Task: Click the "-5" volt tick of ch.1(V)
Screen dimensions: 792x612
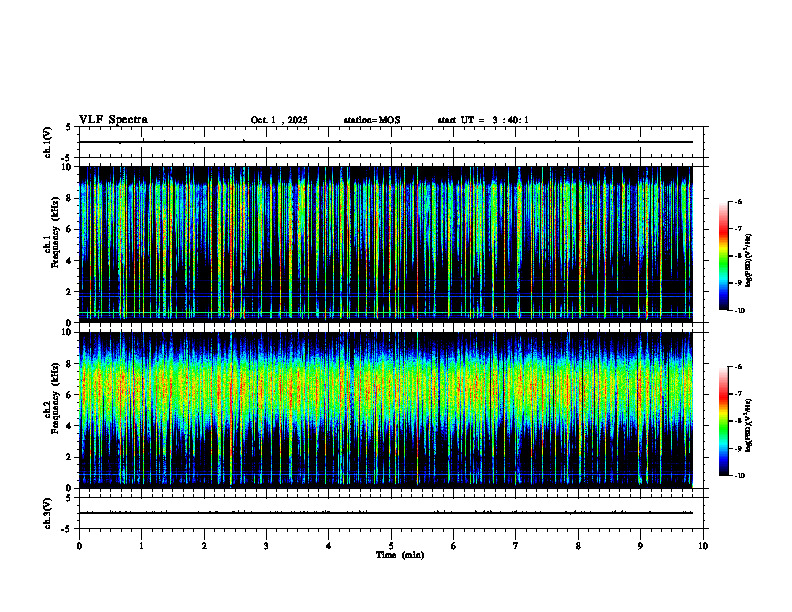Action: (x=67, y=158)
